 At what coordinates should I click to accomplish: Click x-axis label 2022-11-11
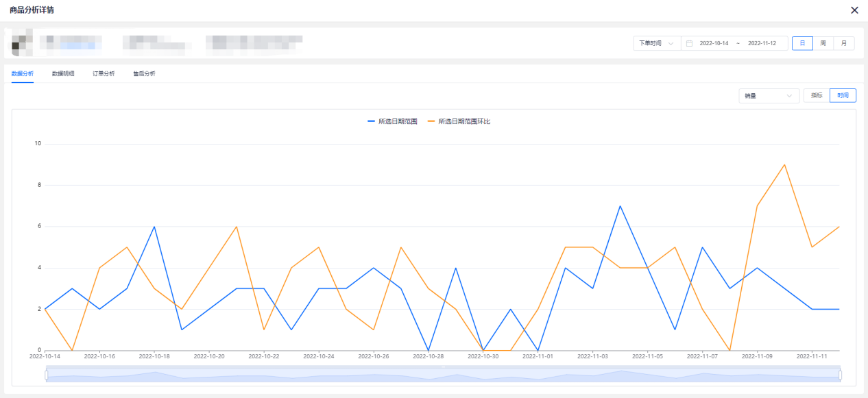[812, 356]
